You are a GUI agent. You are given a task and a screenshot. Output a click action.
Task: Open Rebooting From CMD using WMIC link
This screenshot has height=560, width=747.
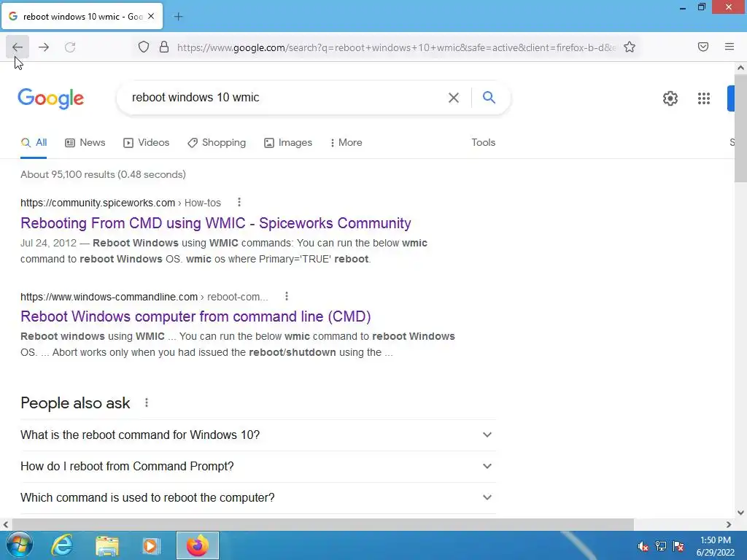click(x=216, y=223)
